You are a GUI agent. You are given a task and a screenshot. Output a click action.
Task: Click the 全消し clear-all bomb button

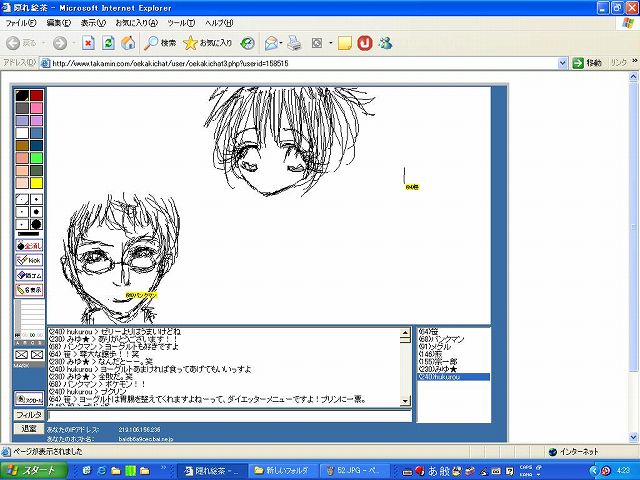(x=29, y=246)
